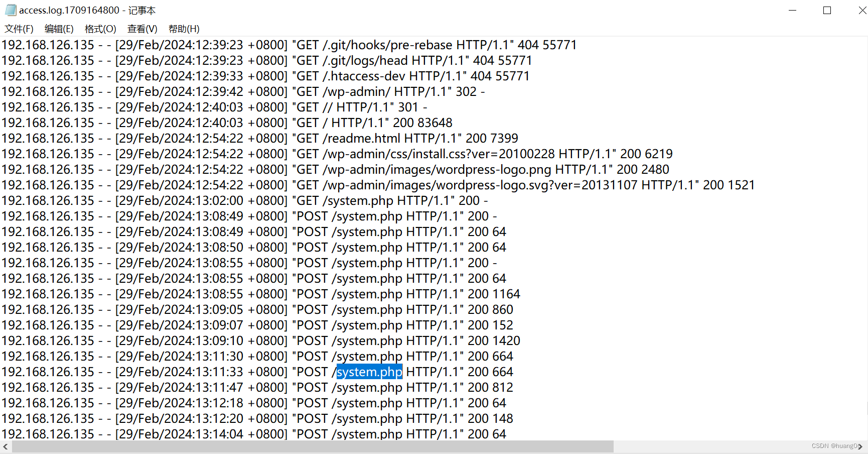Click the POST line with size 152
This screenshot has height=454, width=868.
257,325
